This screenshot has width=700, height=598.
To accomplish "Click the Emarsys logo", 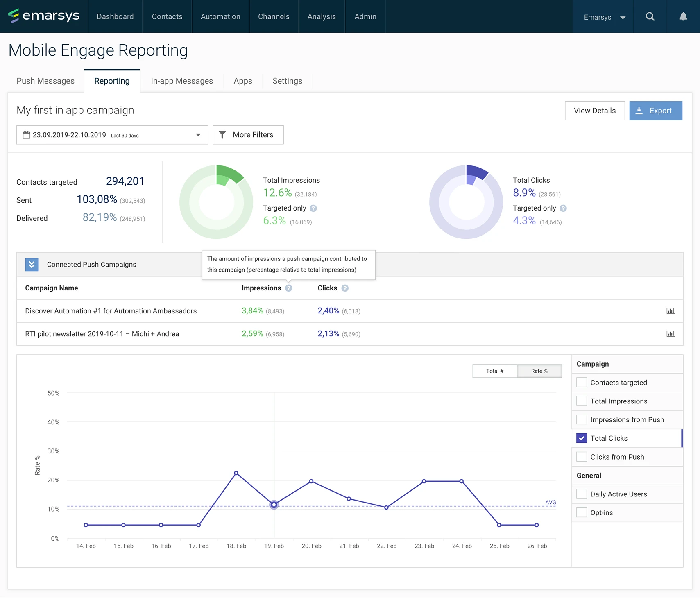I will 44,16.
